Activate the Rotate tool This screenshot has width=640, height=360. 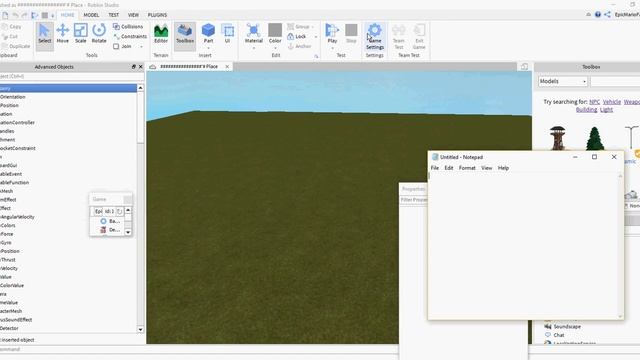click(99, 33)
